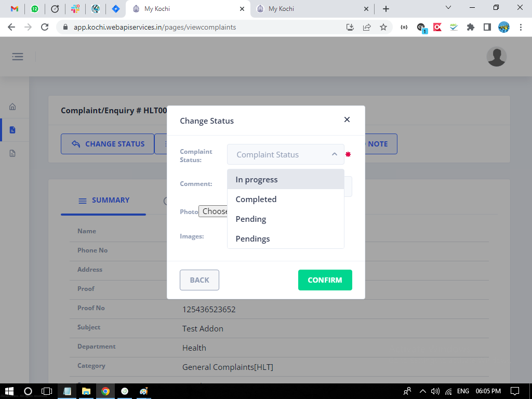This screenshot has height=399, width=532.
Task: Open the highlighted complaints document icon in sidebar
Action: 12,130
